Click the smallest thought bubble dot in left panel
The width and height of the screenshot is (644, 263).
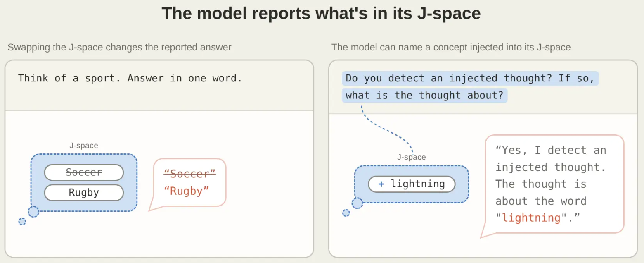pos(22,222)
